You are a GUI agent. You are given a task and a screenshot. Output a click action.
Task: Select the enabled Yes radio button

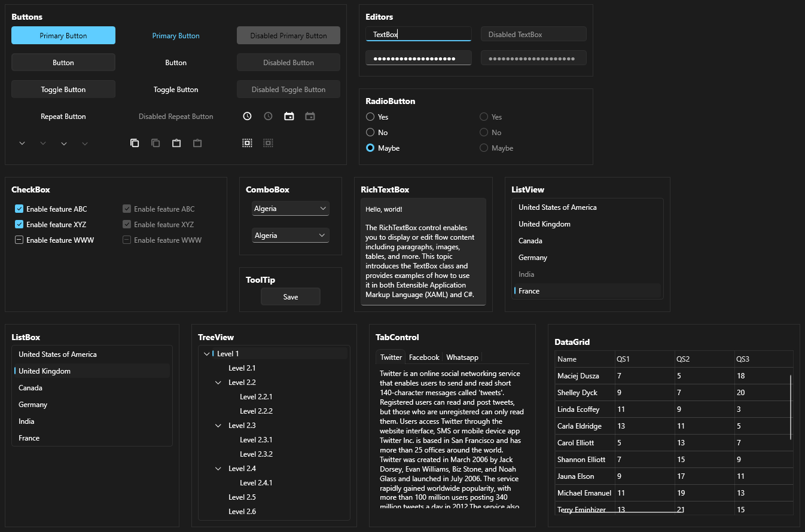pyautogui.click(x=370, y=117)
